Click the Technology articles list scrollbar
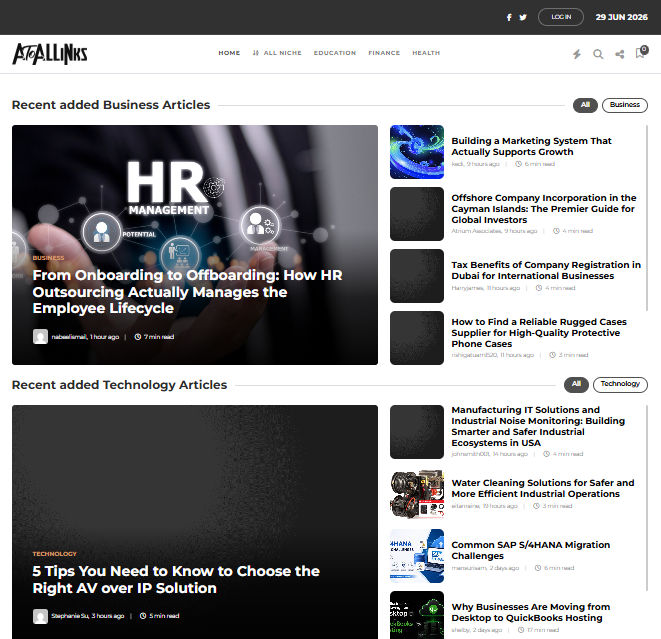Viewport: 661px width, 639px height. point(647,498)
